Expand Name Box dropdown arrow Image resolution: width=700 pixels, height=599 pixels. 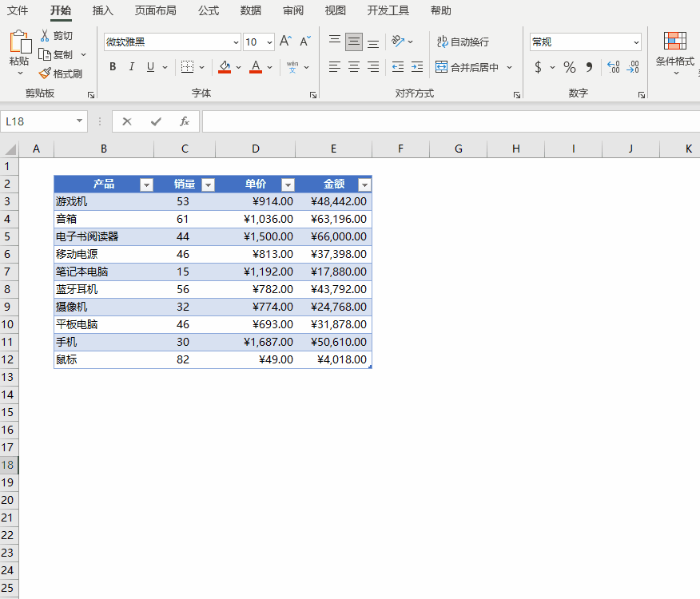pyautogui.click(x=79, y=121)
